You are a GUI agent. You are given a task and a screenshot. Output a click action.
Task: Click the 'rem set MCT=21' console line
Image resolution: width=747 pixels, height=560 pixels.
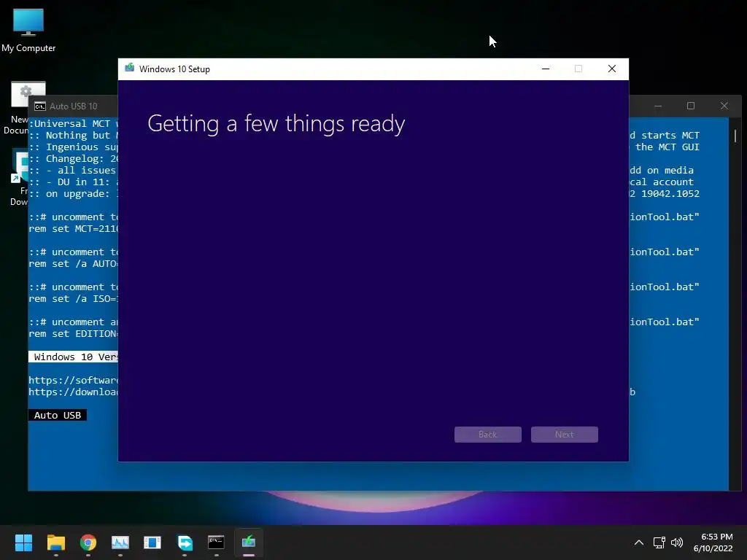(74, 228)
